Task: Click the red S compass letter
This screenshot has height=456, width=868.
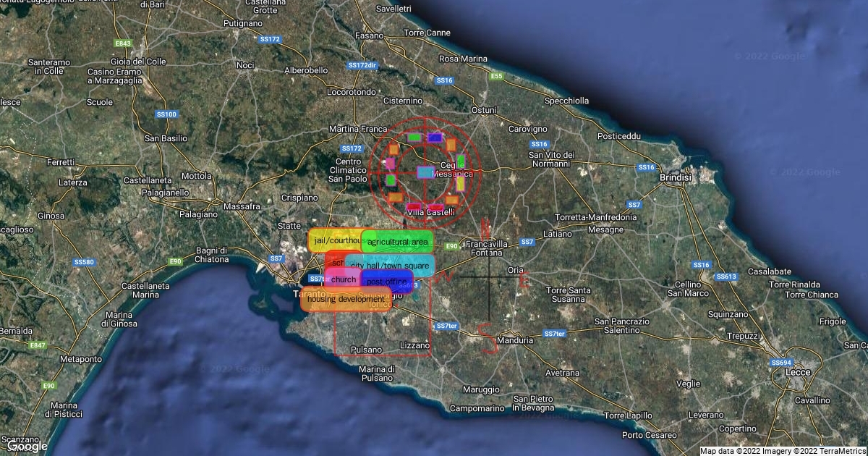Action: [488, 339]
